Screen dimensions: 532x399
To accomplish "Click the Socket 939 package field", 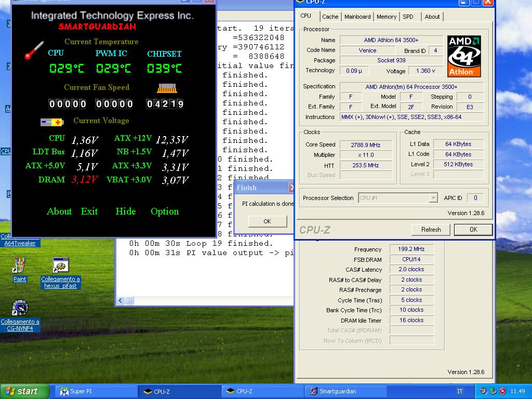I will (391, 60).
